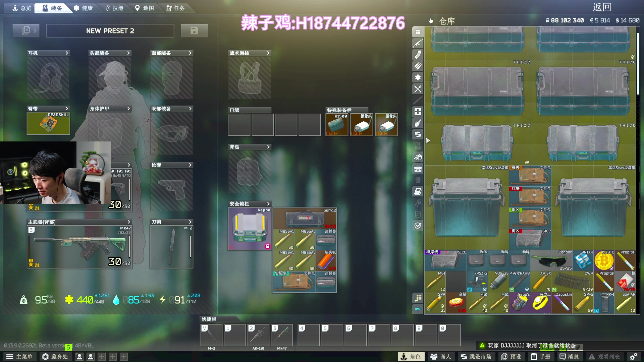This screenshot has width=644, height=362.
Task: Expand the 眼部装备 eyewear slot header
Action: [171, 109]
